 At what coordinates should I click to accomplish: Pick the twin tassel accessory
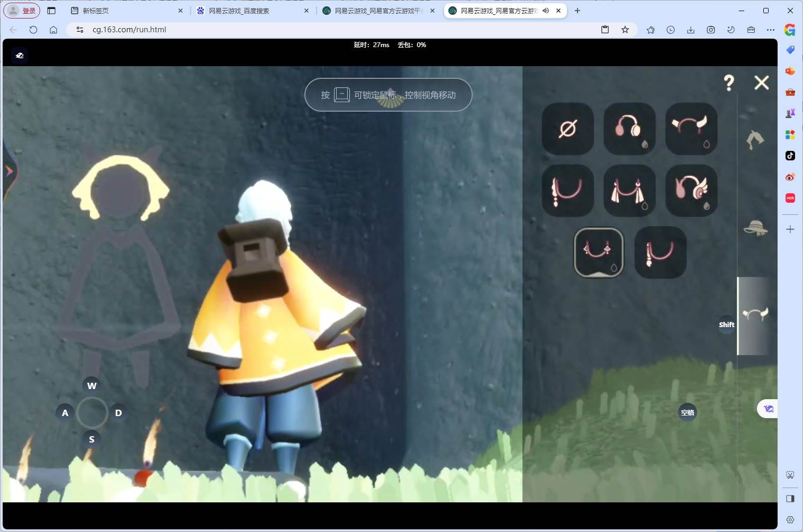pos(629,191)
